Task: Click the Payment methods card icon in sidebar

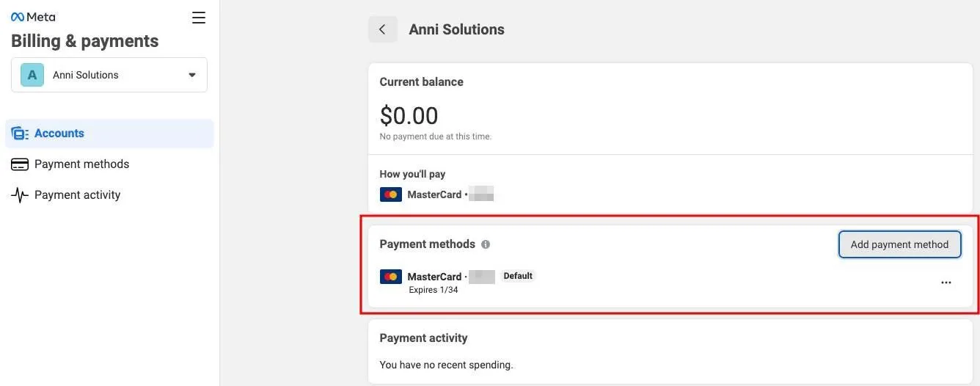Action: pyautogui.click(x=20, y=164)
